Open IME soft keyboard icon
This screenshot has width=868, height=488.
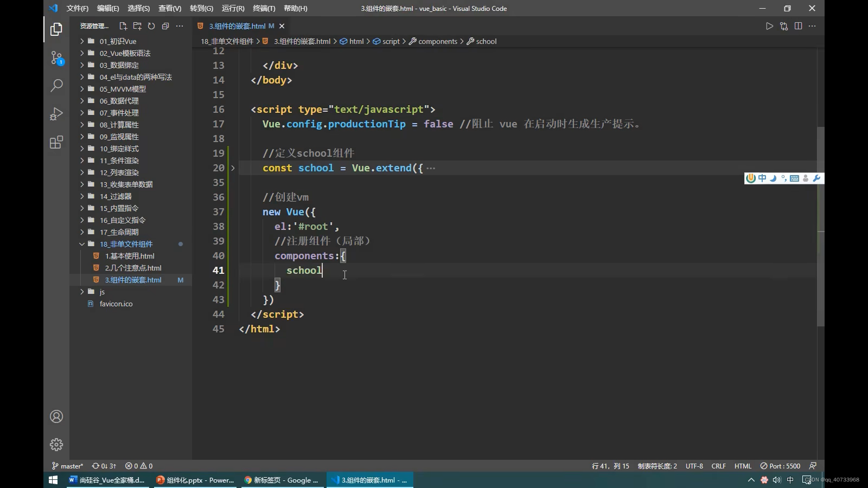click(794, 178)
